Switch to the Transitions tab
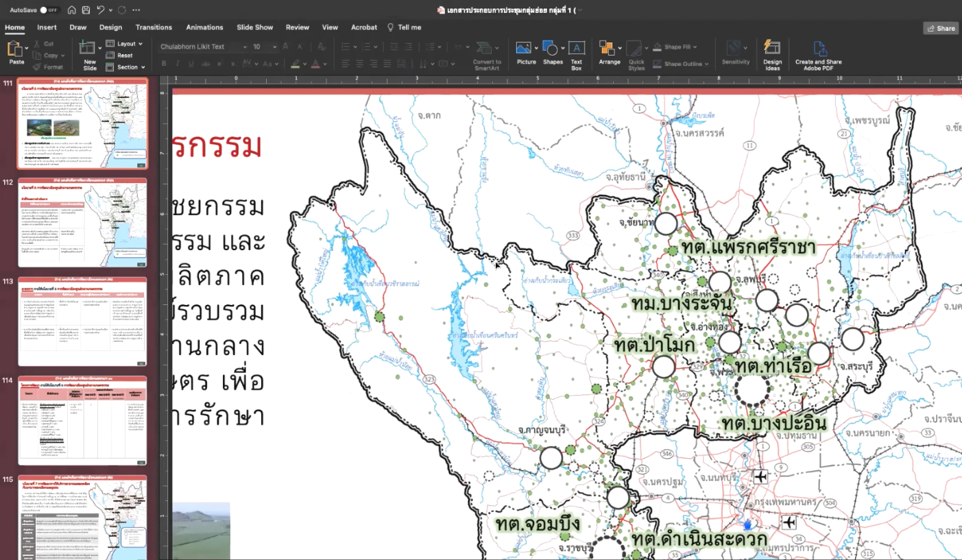962x560 pixels. 154,27
